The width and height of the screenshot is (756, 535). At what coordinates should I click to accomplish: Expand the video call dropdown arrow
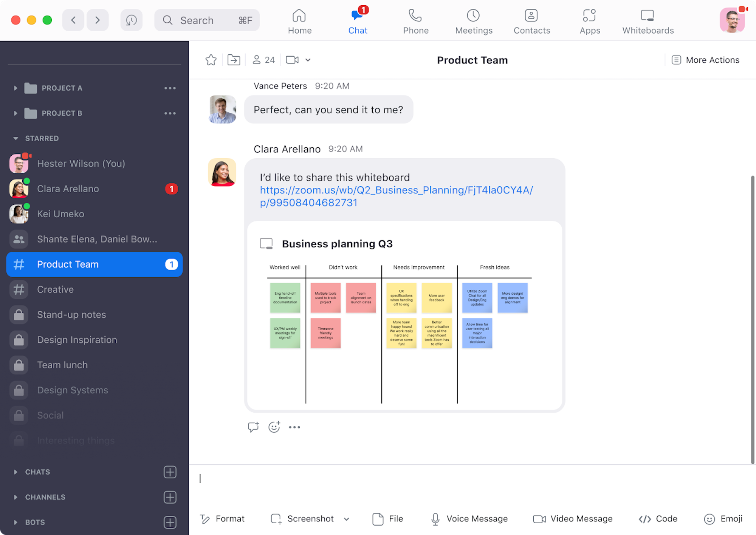point(308,60)
